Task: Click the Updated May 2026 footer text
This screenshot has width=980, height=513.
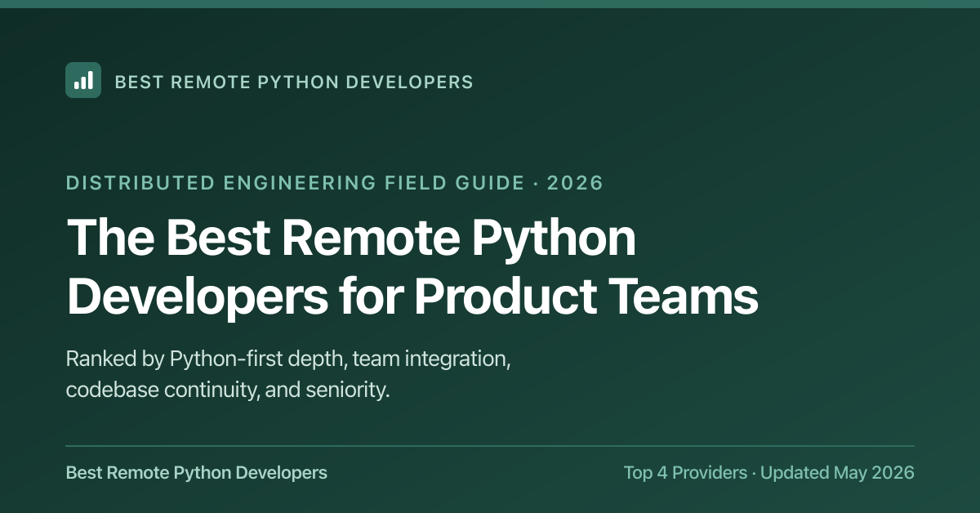Action: click(x=837, y=472)
